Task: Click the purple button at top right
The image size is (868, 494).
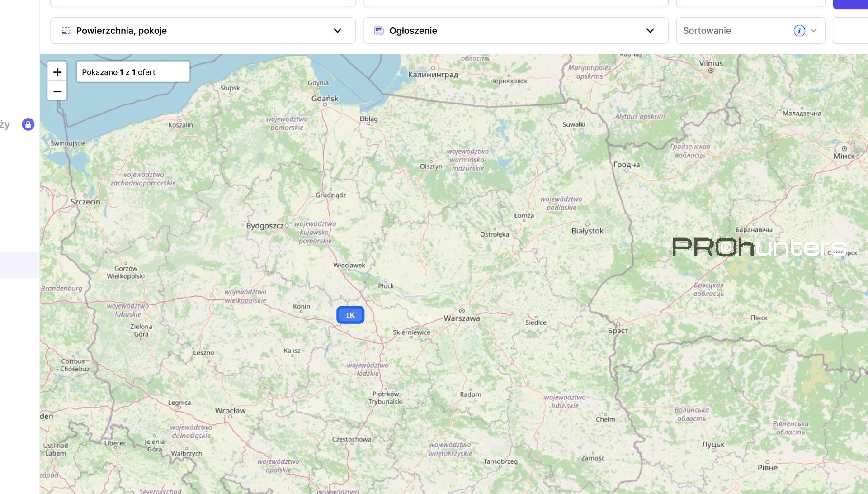Action: point(851,4)
